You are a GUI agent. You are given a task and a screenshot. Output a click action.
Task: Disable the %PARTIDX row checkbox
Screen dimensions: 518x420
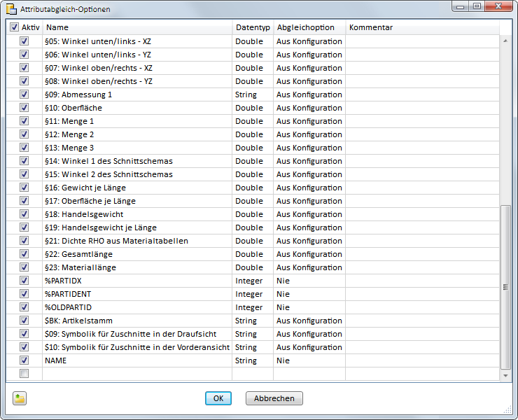tap(24, 281)
